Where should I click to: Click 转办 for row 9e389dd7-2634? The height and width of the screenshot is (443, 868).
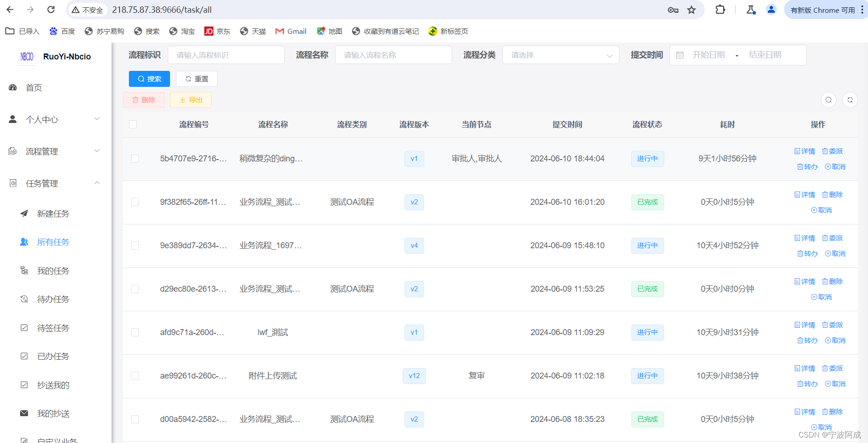[x=808, y=254]
